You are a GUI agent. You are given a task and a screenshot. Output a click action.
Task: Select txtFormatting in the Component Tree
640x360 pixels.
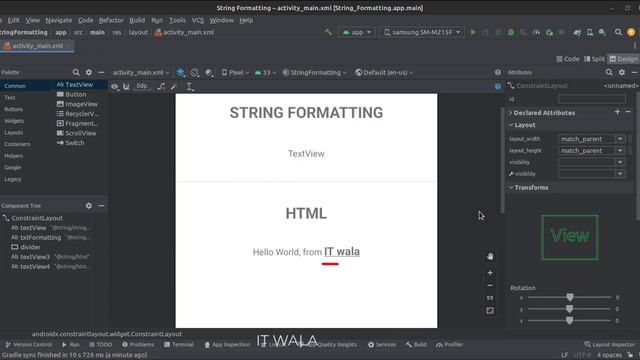(40, 237)
